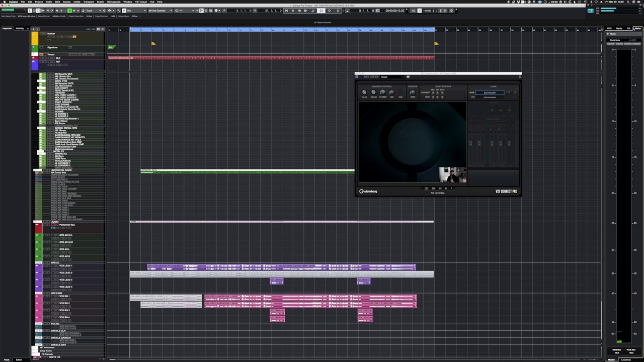Open Notification Center in the macOS menu bar
644x362 pixels.
click(638, 2)
